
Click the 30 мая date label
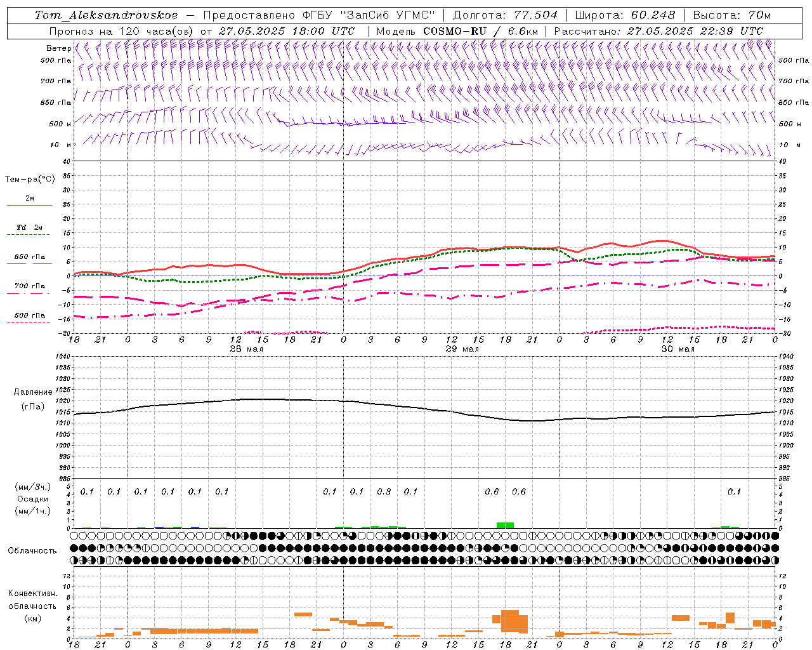[x=678, y=349]
